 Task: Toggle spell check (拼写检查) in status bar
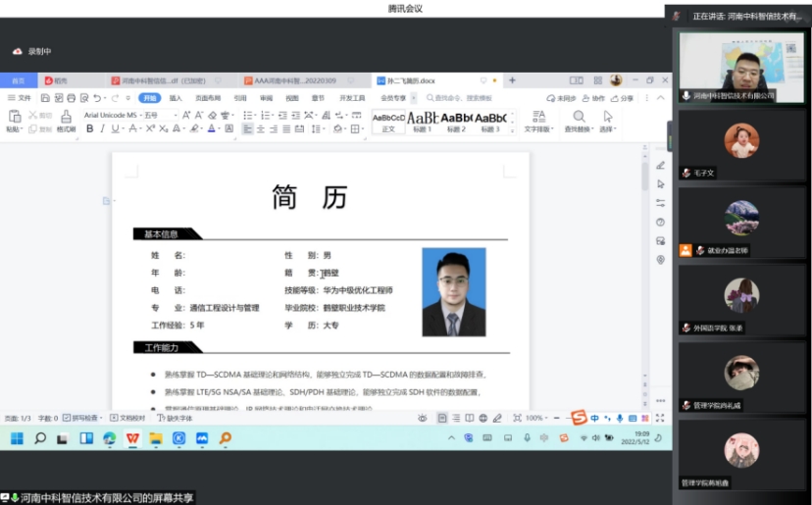82,418
